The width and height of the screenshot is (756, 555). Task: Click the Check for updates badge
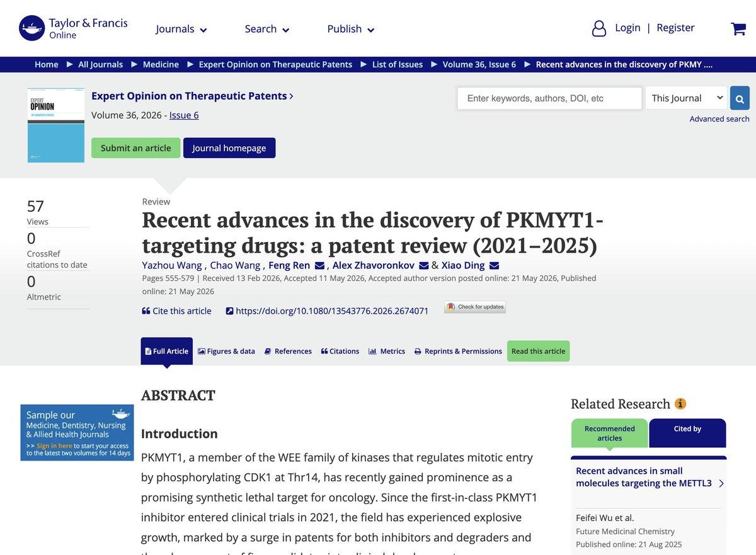tap(475, 307)
